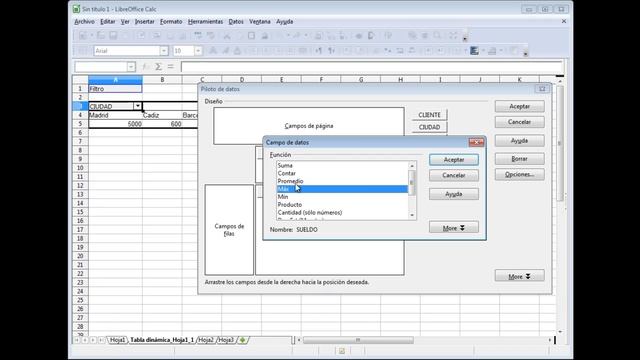Click Aceptar in Piloto de datos dialog
Image resolution: width=640 pixels, height=360 pixels.
coord(519,106)
